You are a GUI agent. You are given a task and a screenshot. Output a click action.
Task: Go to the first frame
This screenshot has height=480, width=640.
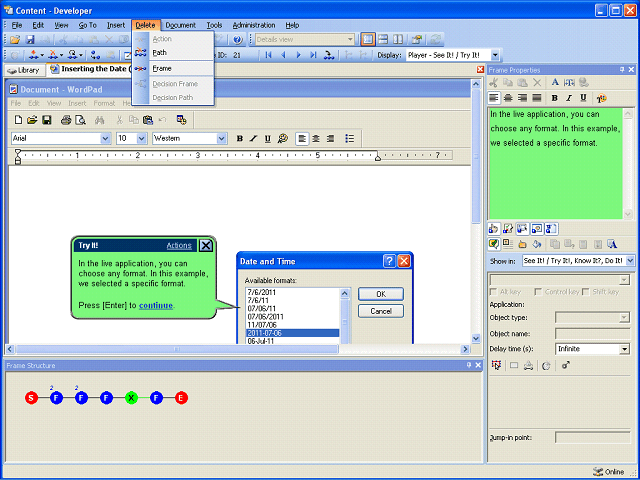(x=268, y=55)
